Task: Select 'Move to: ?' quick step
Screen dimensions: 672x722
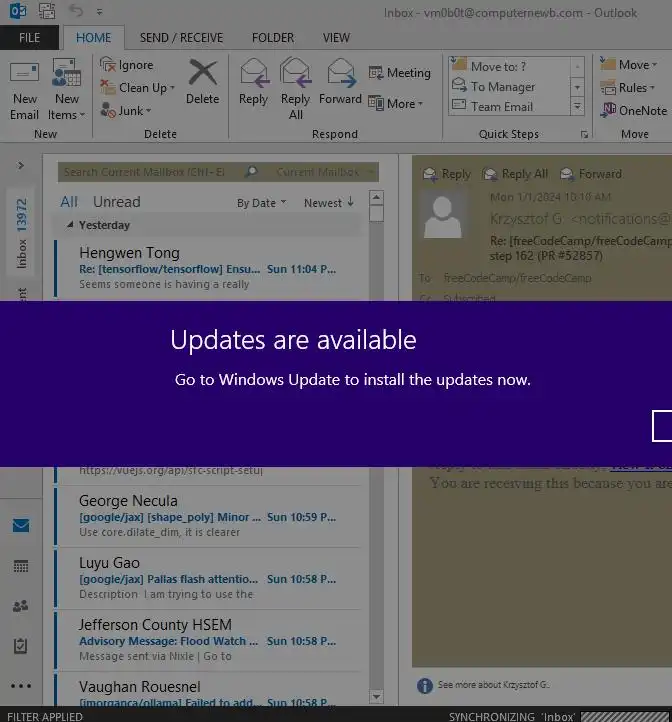Action: pyautogui.click(x=509, y=66)
